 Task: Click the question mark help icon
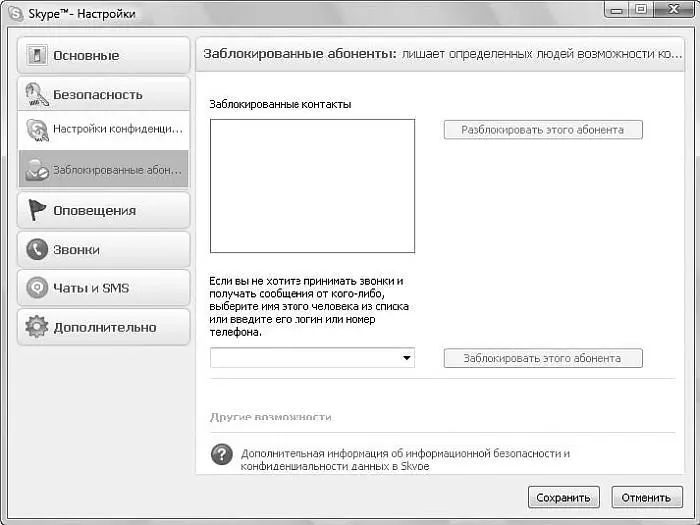point(222,455)
